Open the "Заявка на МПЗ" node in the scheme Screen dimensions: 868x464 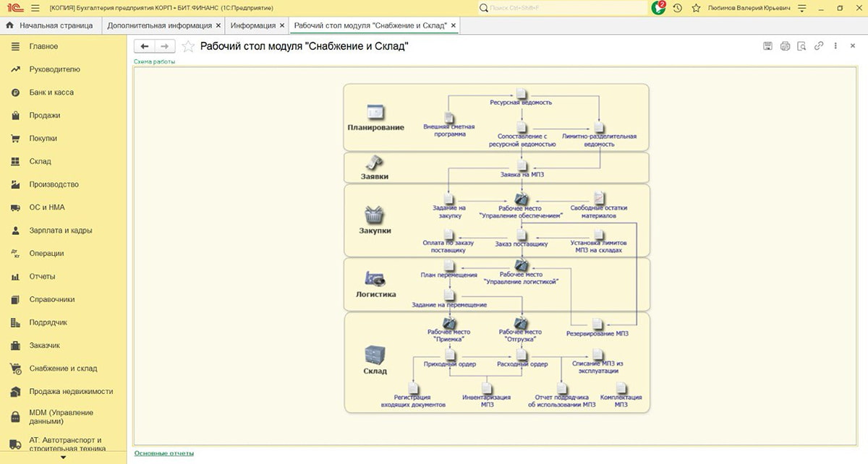tap(521, 170)
